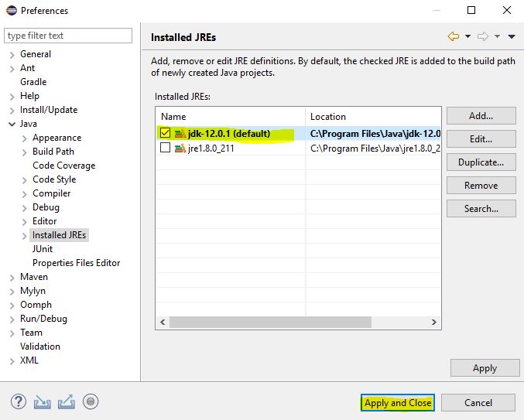Click the horizontal scrollbar thumb
This screenshot has height=420, width=524.
pos(270,323)
